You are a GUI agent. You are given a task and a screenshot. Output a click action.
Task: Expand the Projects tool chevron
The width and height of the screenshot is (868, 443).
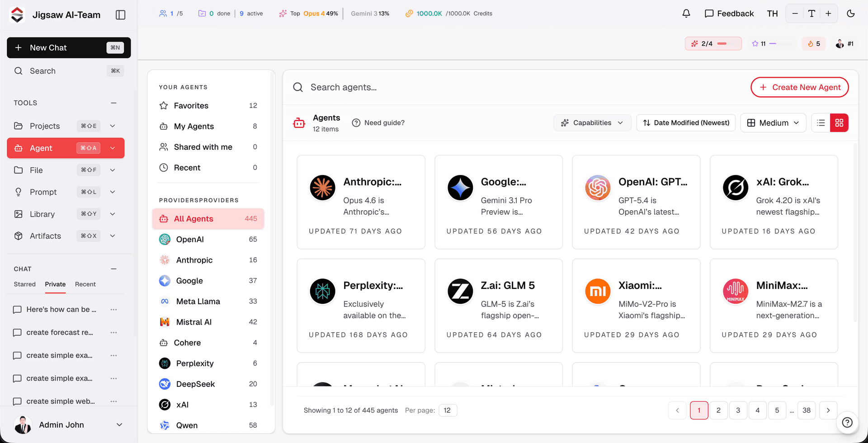pos(113,126)
